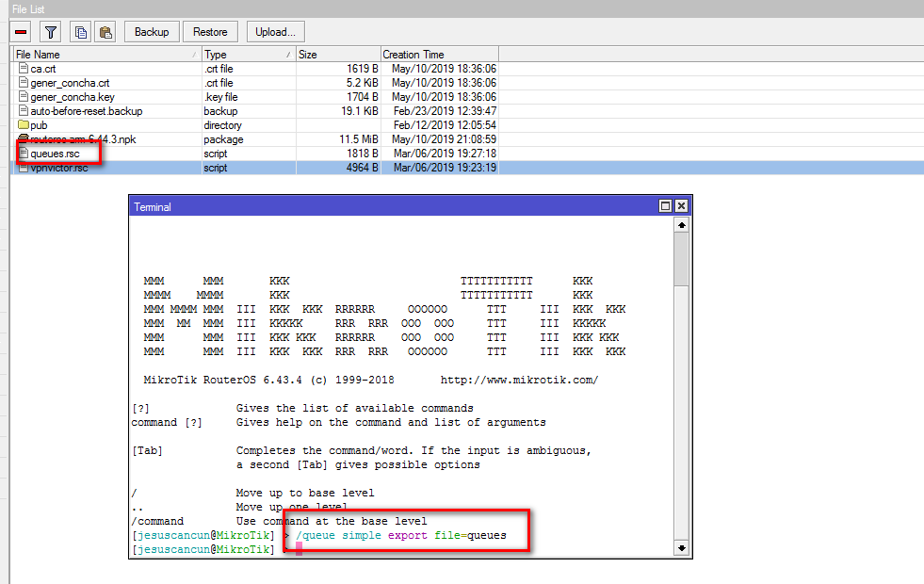The image size is (924, 584).
Task: Sort by Type column header
Action: [x=249, y=55]
